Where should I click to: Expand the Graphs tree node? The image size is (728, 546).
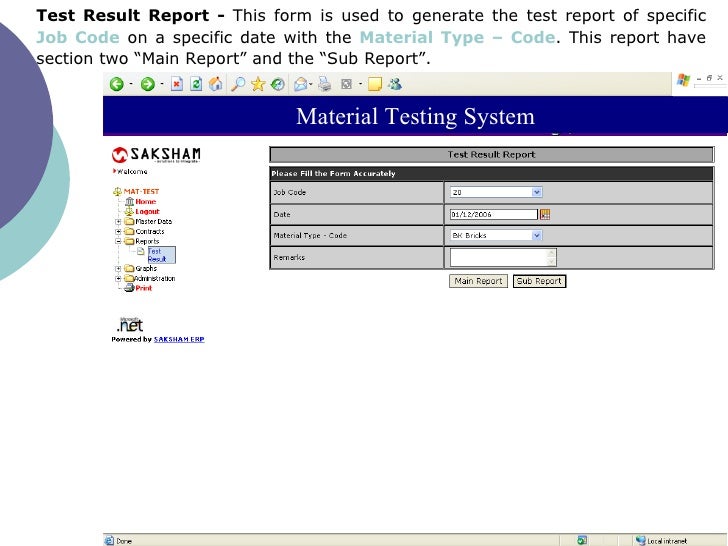pos(118,268)
